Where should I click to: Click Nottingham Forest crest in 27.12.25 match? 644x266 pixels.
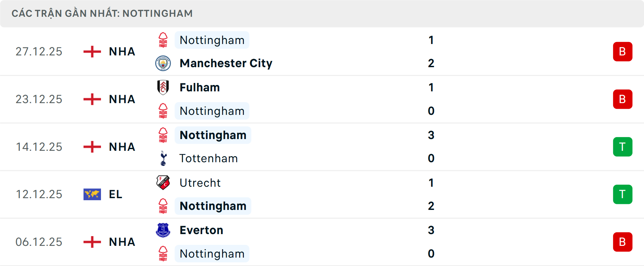click(163, 40)
